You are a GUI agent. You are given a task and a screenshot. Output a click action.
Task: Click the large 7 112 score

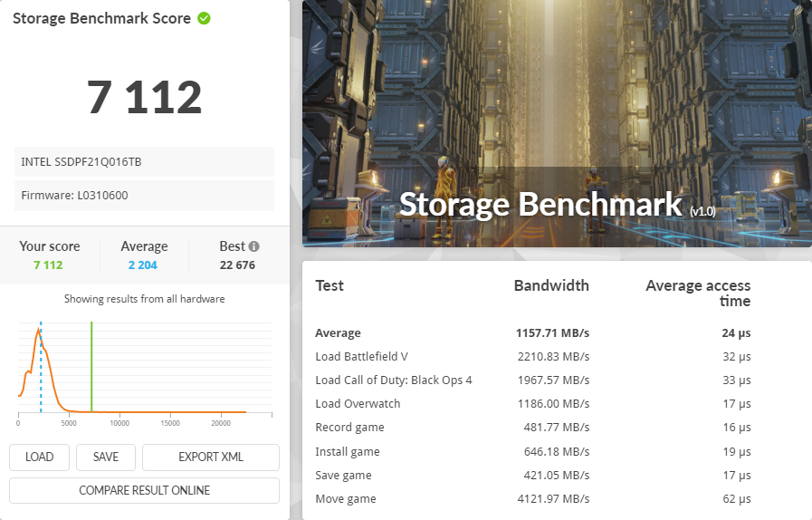(x=145, y=97)
